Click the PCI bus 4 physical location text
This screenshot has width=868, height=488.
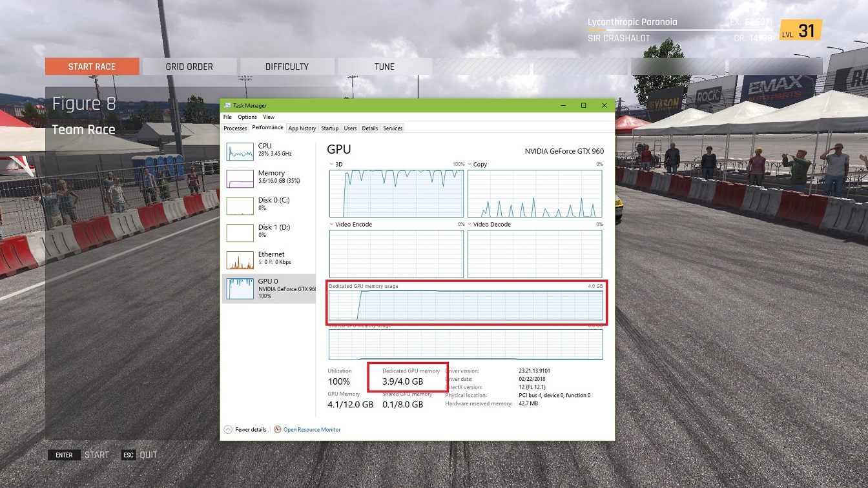555,395
